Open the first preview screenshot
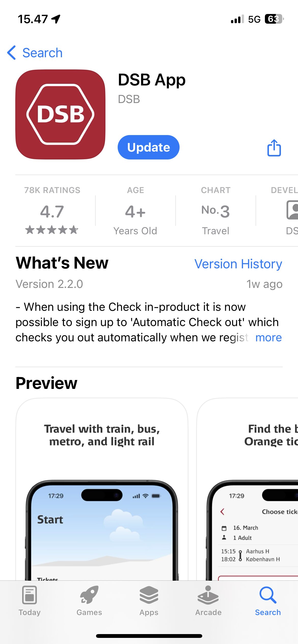Screen dimensions: 298x644 102,488
